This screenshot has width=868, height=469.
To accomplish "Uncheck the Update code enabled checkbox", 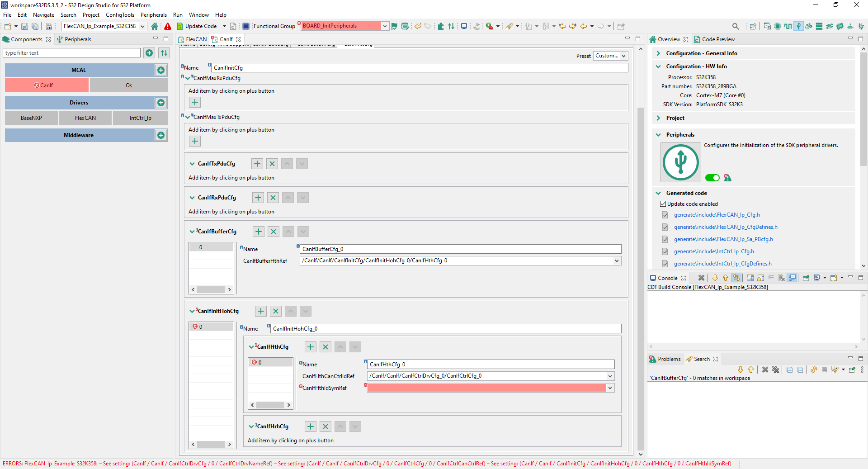I will point(663,204).
